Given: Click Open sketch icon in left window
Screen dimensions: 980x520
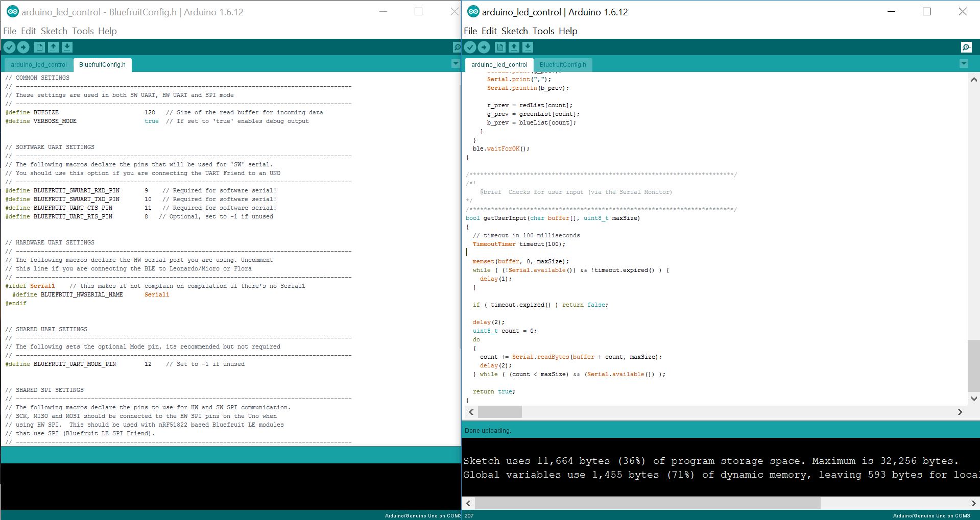Looking at the screenshot, I should [53, 47].
